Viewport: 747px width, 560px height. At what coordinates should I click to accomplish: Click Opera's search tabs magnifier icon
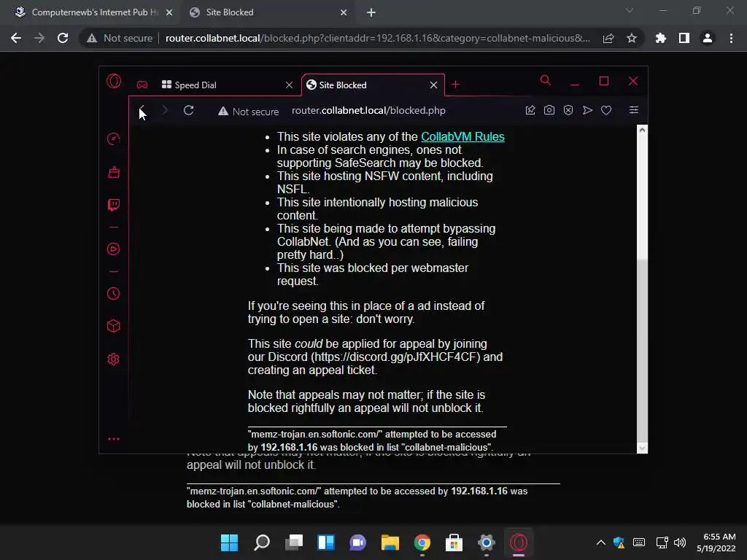coord(546,80)
